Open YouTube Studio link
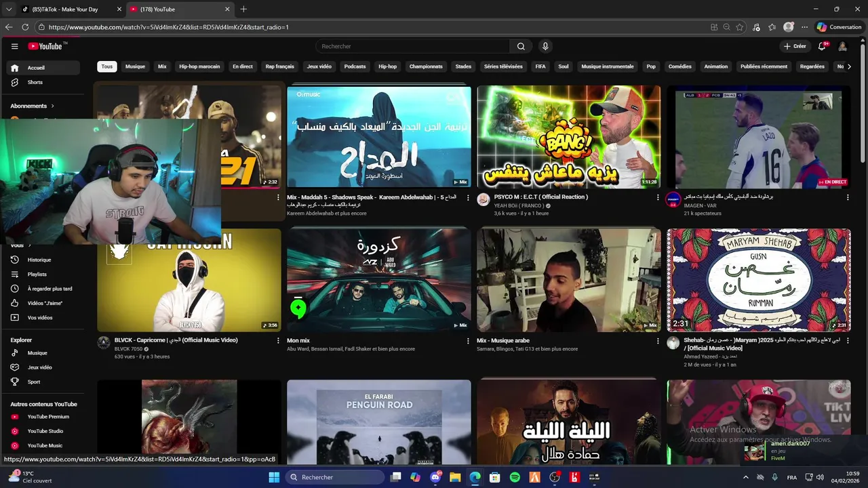Screen dimensions: 868x488 (43, 431)
